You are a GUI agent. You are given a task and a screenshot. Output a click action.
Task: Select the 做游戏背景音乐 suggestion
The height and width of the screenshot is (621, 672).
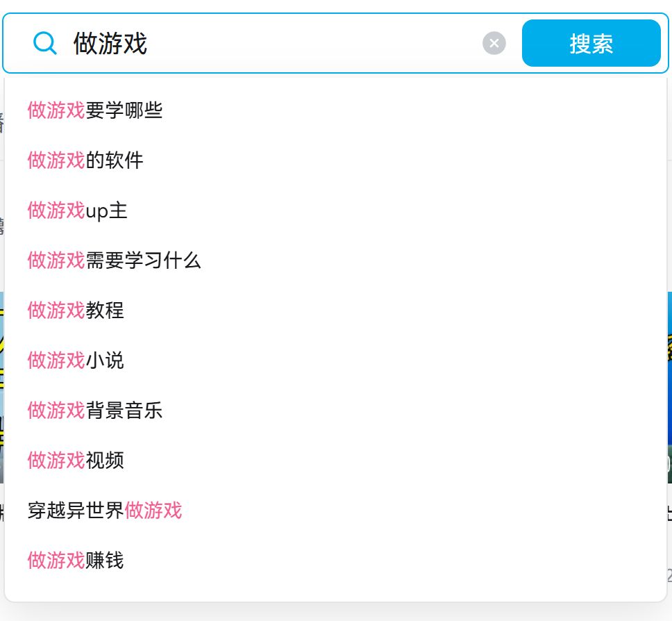pos(95,410)
